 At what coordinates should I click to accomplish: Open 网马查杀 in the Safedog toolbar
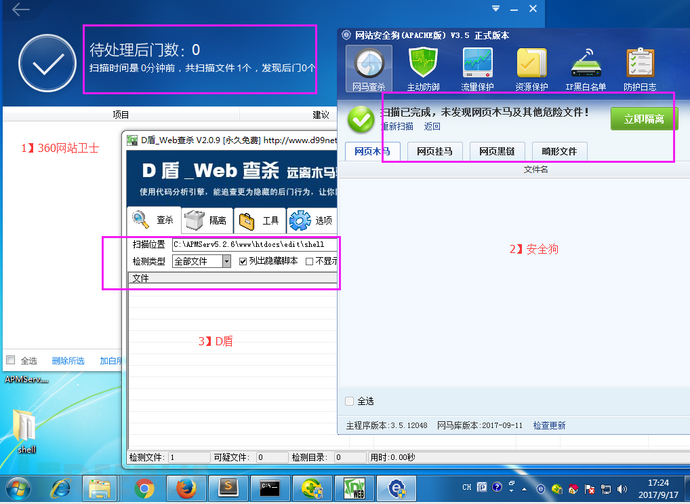coord(369,69)
